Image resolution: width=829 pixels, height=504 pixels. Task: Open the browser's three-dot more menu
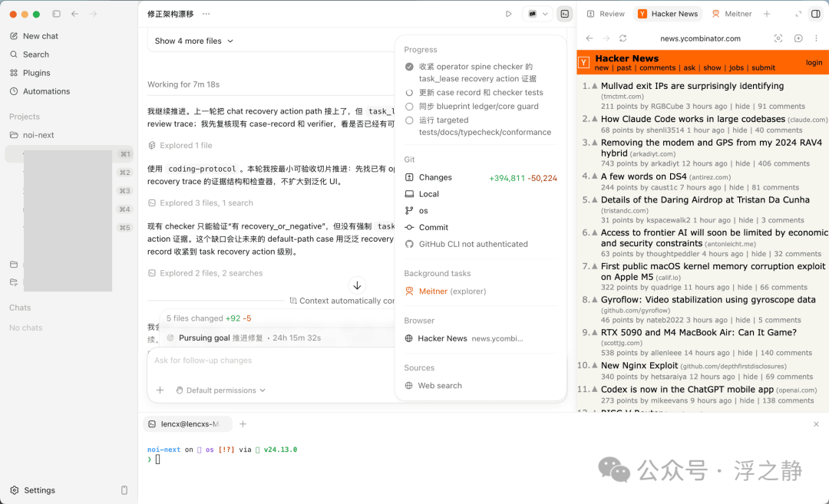(x=816, y=38)
